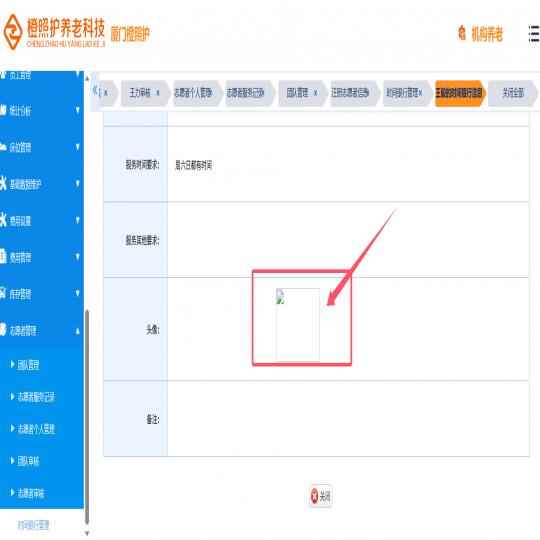The width and height of the screenshot is (540, 540).
Task: Click the broken avatar image thumbnail
Action: [x=298, y=325]
